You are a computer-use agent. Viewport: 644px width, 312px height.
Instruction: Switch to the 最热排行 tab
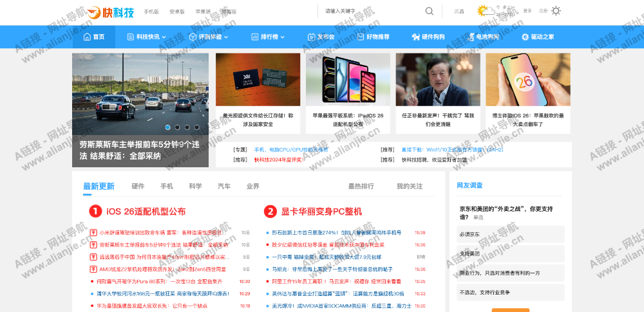(361, 187)
